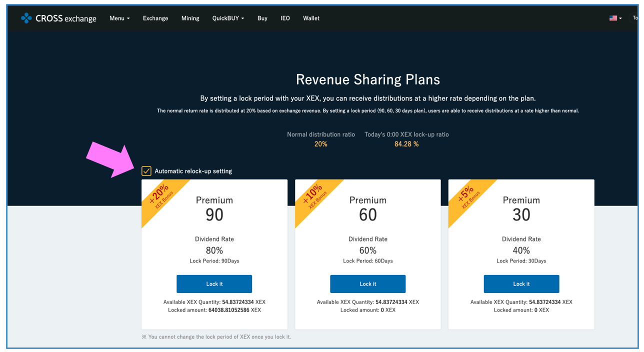Click the US flag language icon
644x352 pixels.
[x=613, y=18]
